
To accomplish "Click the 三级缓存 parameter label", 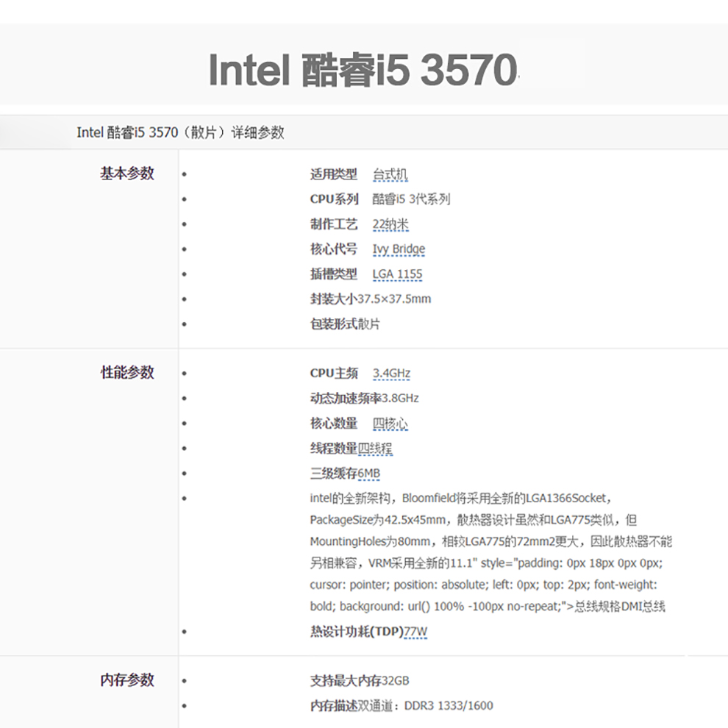I will click(x=334, y=474).
